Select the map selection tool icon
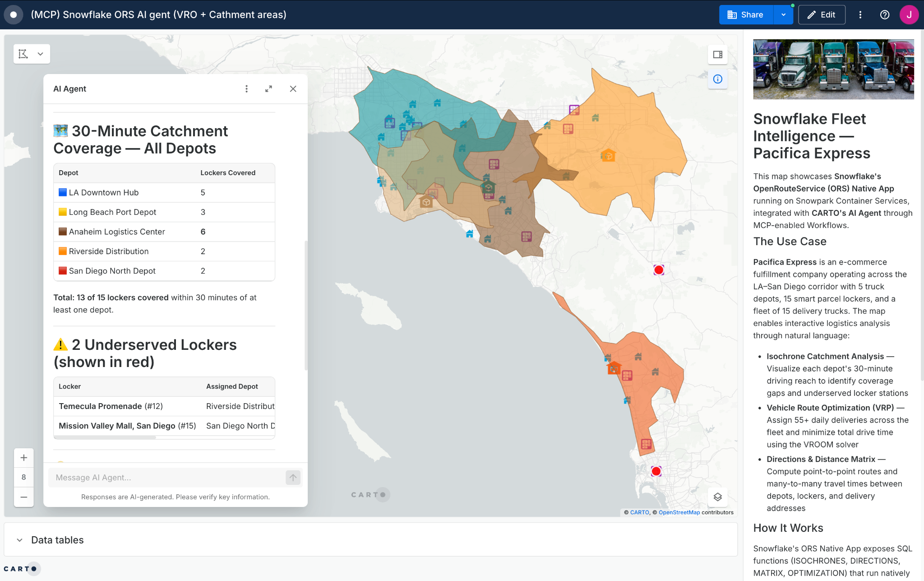Screen dimensions: 924x581 click(23, 54)
